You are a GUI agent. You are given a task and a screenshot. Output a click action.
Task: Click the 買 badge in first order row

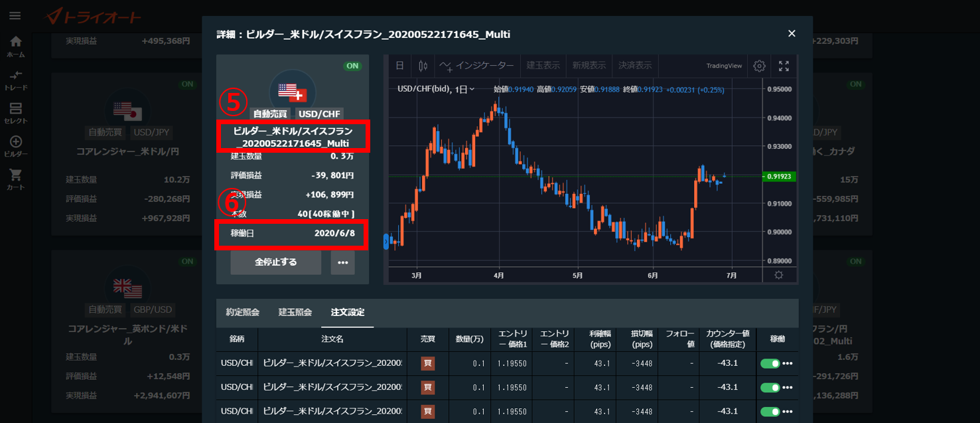428,364
